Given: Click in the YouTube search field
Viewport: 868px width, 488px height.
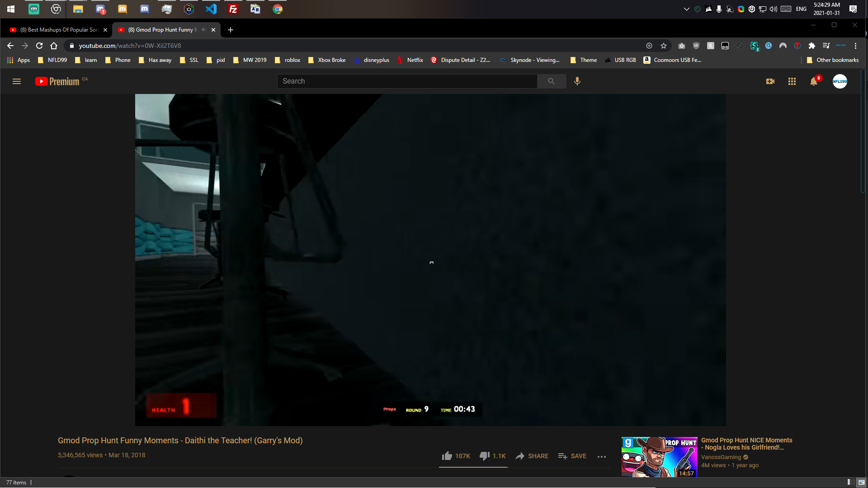Looking at the screenshot, I should coord(407,81).
